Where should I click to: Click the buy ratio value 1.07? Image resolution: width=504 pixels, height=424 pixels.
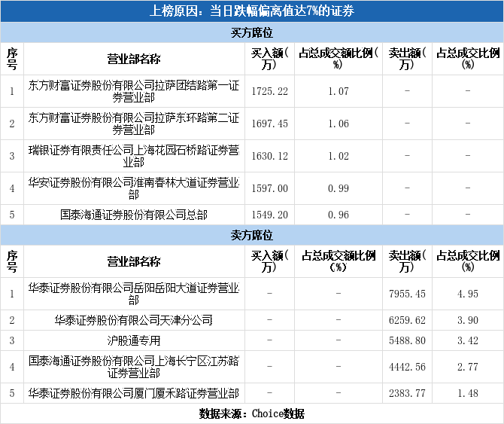point(339,91)
